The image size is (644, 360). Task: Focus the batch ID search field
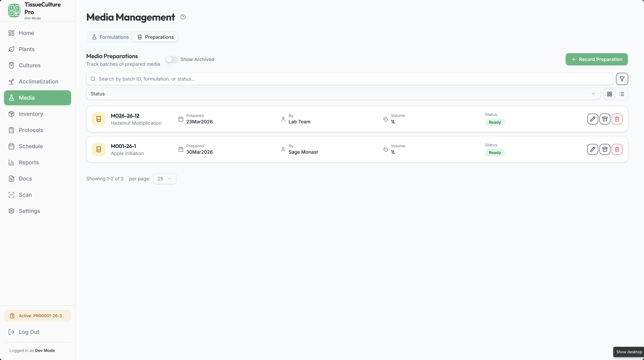349,79
